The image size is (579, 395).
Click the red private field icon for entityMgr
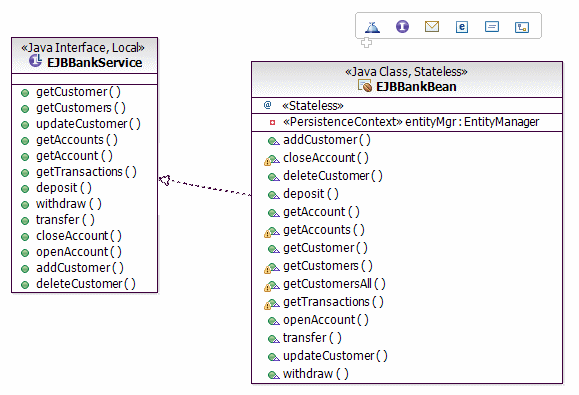[x=273, y=122]
